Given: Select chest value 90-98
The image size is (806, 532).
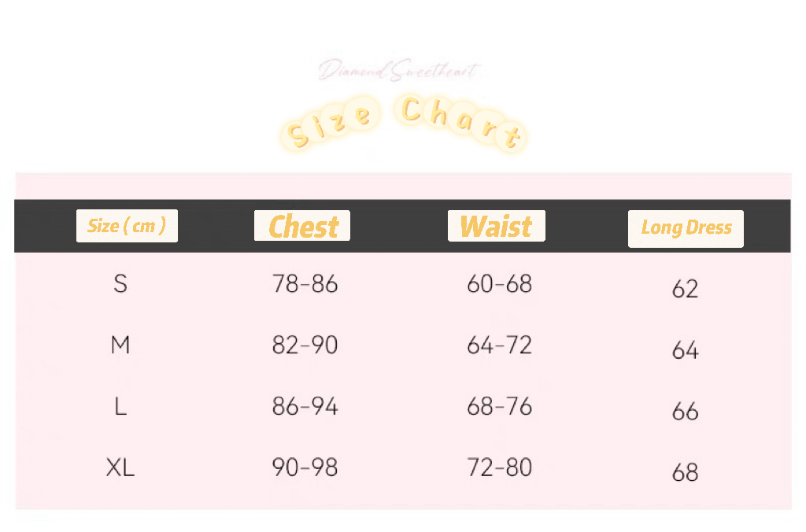Looking at the screenshot, I should 305,468.
